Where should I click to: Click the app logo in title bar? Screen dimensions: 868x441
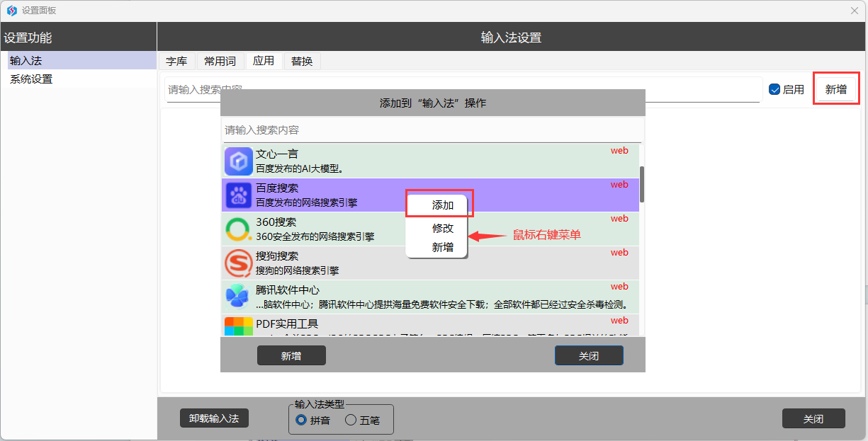pyautogui.click(x=11, y=10)
